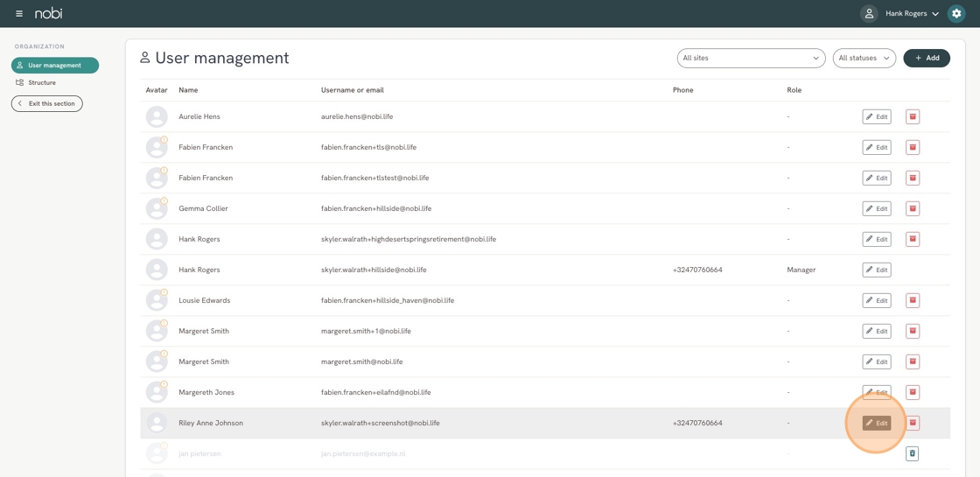
Task: Click trash icon for jan pietersen
Action: coord(912,453)
